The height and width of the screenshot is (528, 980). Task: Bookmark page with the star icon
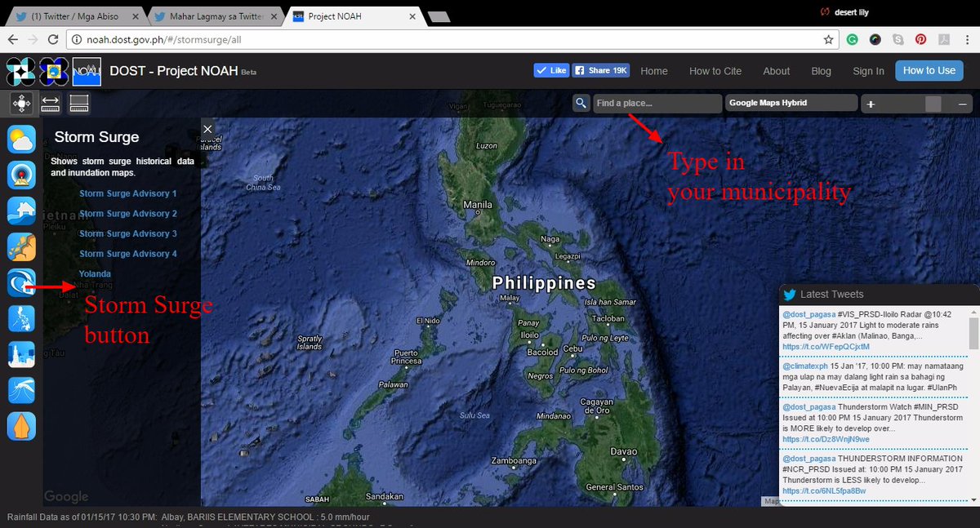(828, 39)
